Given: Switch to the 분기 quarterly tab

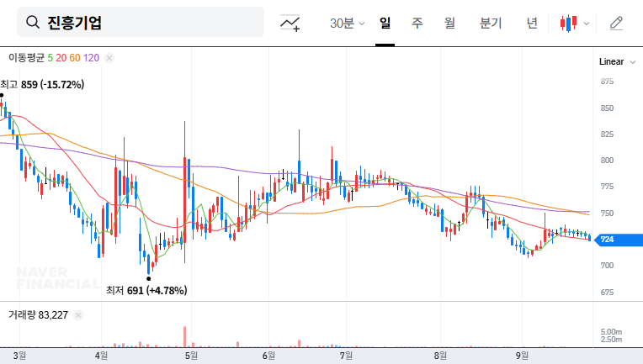Looking at the screenshot, I should 491,23.
